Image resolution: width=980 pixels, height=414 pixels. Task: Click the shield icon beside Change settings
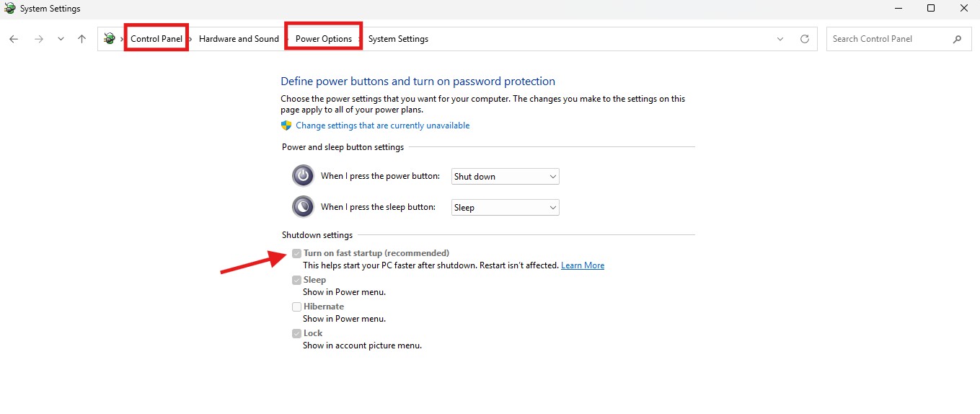point(286,125)
